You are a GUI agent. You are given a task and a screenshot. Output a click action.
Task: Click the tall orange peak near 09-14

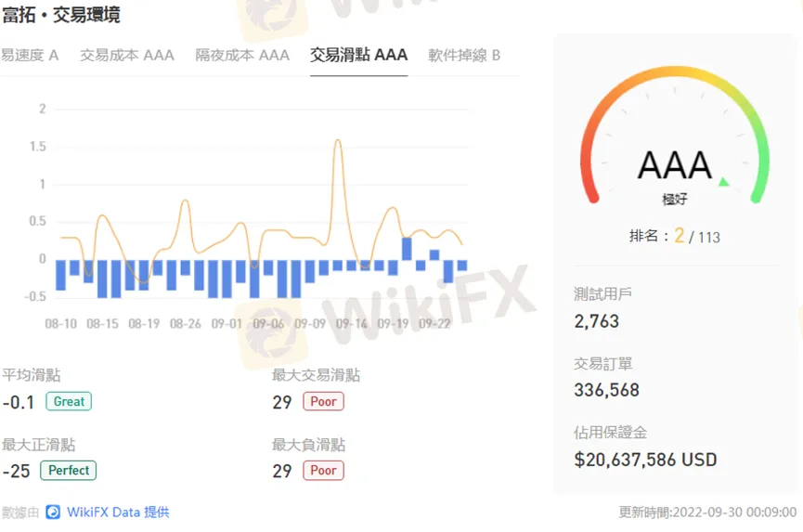click(x=338, y=140)
